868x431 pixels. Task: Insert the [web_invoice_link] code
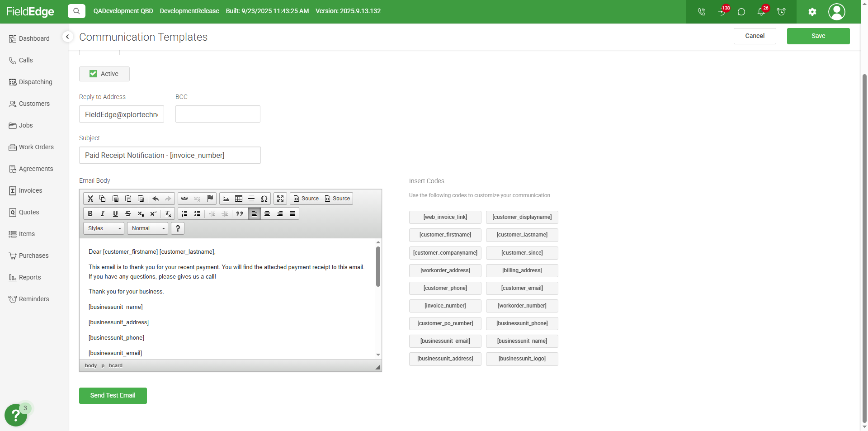(x=445, y=217)
